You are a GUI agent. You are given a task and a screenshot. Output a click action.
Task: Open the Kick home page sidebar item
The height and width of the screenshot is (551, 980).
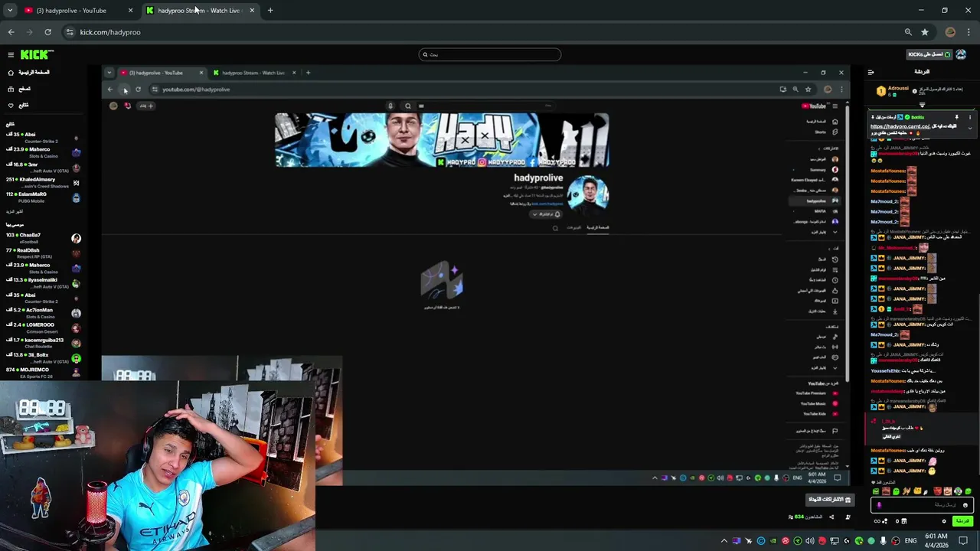pyautogui.click(x=28, y=73)
